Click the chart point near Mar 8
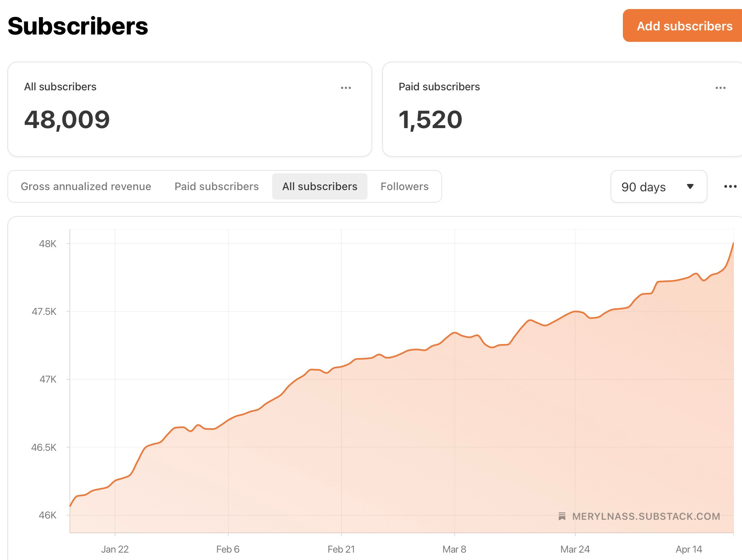742x560 pixels. 454,333
